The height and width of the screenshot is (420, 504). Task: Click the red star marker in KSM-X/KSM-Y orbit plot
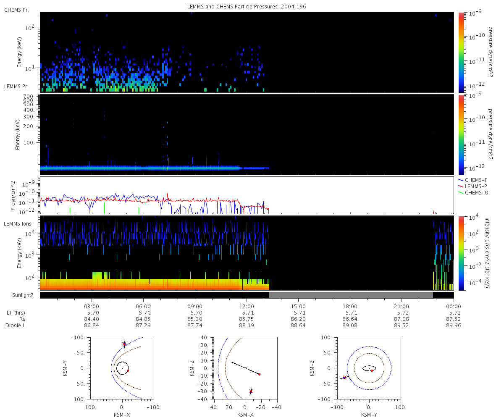coord(124,344)
